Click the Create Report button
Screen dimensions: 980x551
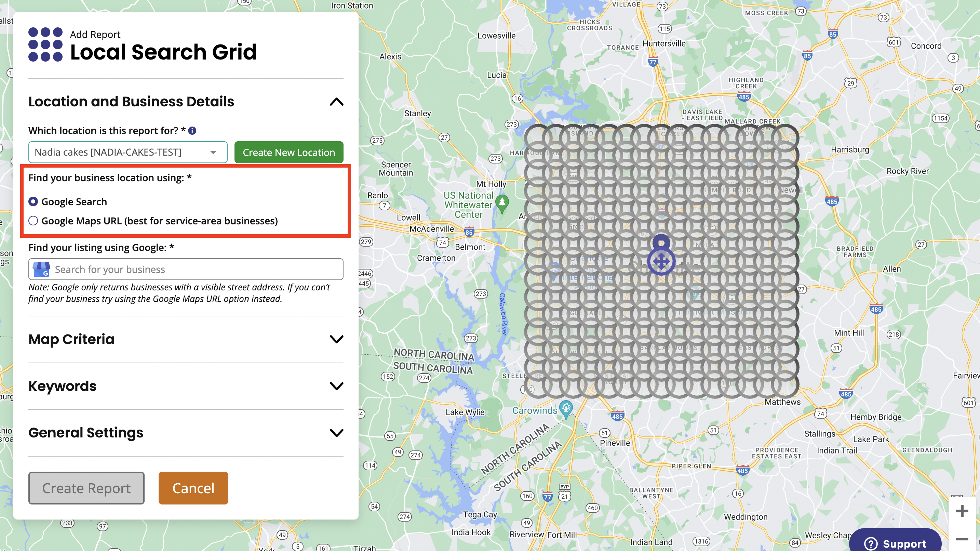[x=86, y=488]
